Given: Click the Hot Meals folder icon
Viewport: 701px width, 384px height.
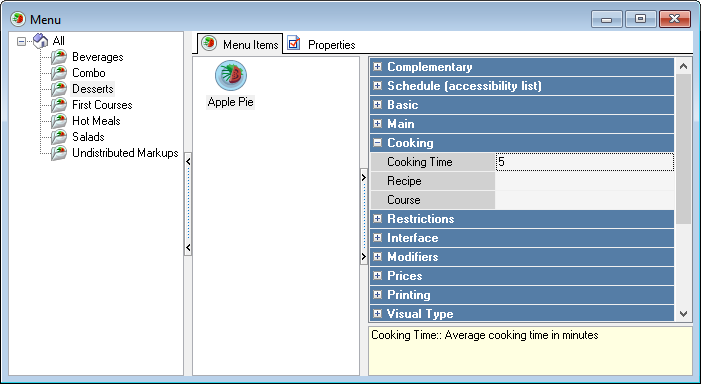Looking at the screenshot, I should (x=59, y=121).
